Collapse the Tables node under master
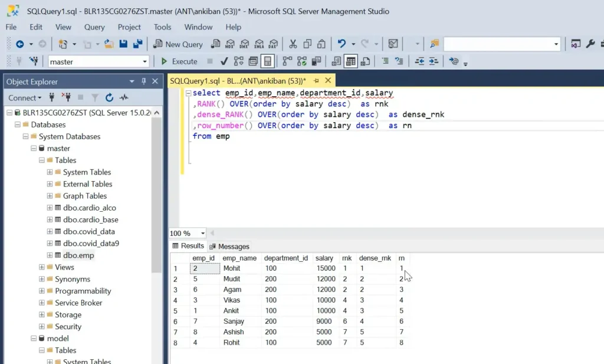604x364 pixels. [42, 160]
